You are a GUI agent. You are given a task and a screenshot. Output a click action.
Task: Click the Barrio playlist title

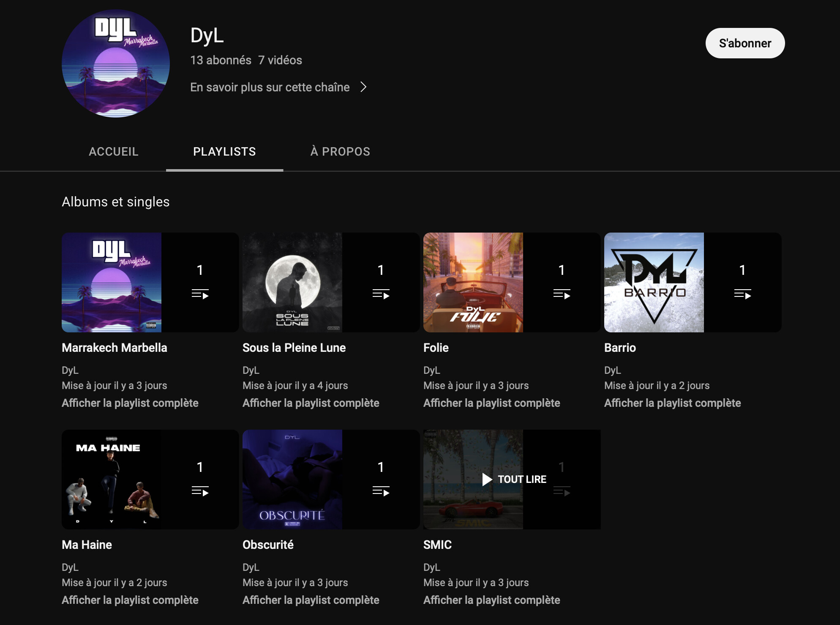pyautogui.click(x=620, y=348)
